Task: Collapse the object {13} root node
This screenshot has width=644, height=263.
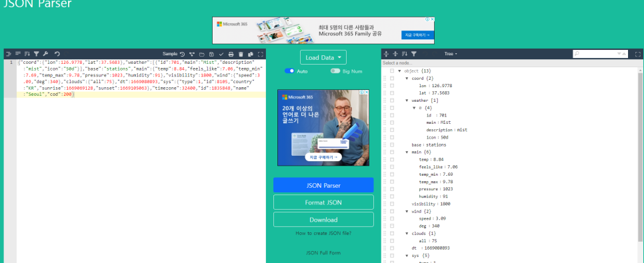Action: point(399,71)
